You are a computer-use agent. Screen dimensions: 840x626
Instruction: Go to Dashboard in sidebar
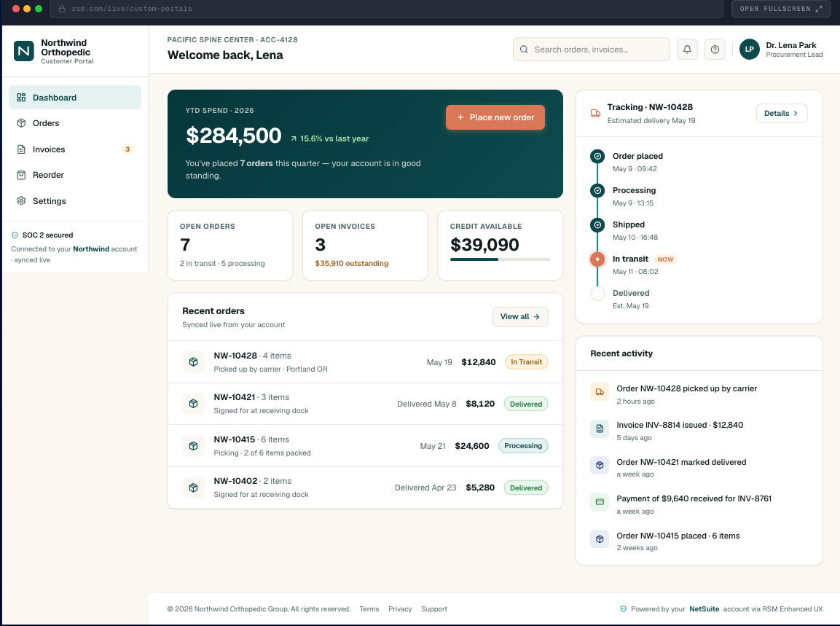tap(75, 98)
